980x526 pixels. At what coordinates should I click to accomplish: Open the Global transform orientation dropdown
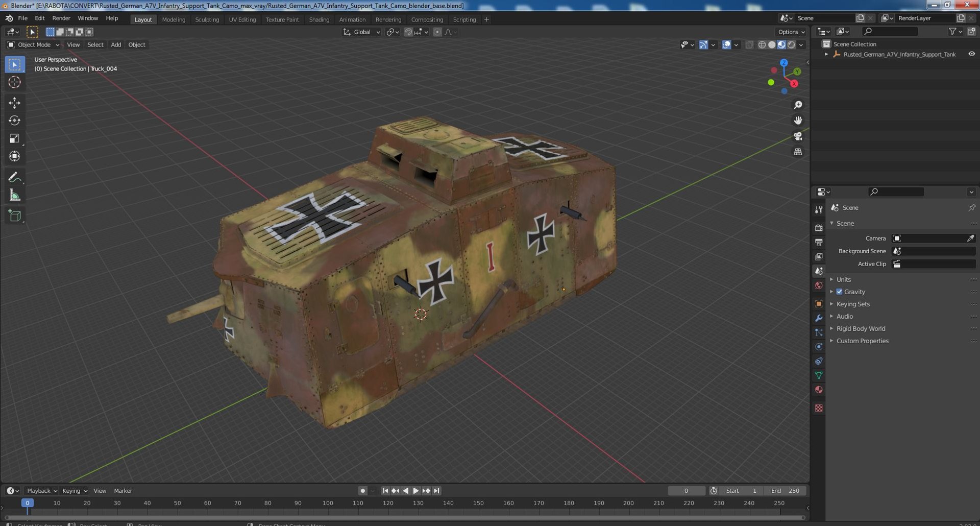(x=362, y=32)
